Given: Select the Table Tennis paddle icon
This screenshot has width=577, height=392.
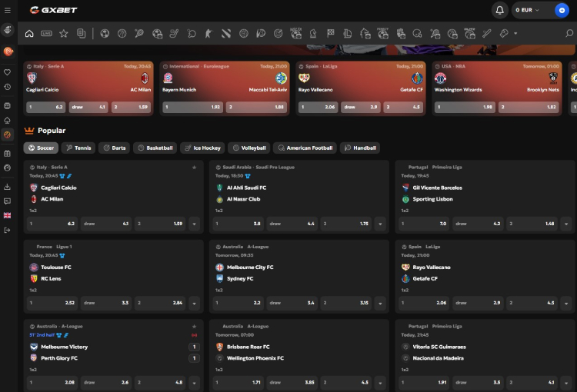Looking at the screenshot, I should click(192, 34).
